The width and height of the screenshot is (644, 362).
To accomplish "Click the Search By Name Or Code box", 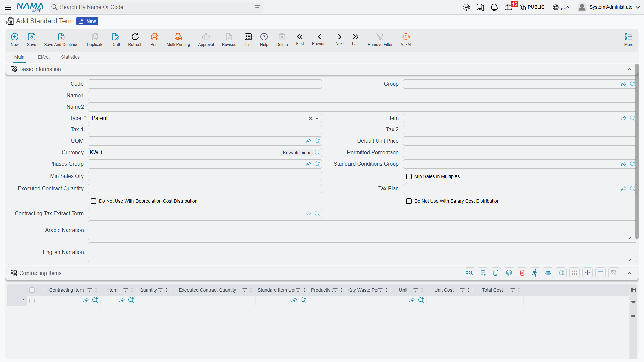I will click(x=156, y=7).
